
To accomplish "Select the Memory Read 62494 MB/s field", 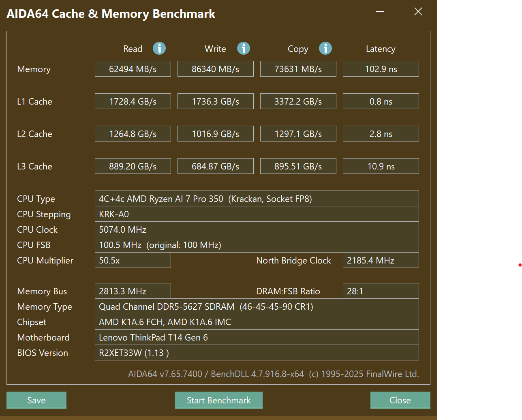I will pos(133,69).
